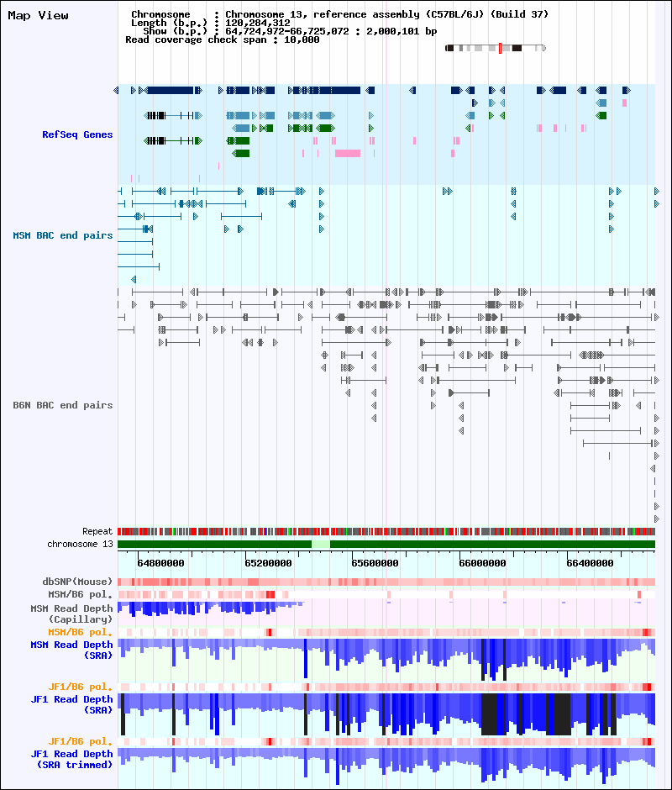672x790 pixels.
Task: Open the RefSeq Genes track link
Action: tap(77, 134)
